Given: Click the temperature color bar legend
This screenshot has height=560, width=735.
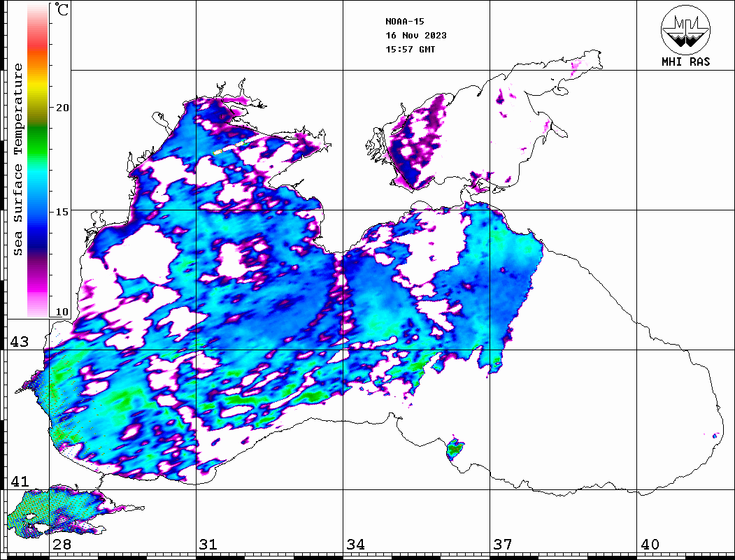Looking at the screenshot, I should (38, 160).
